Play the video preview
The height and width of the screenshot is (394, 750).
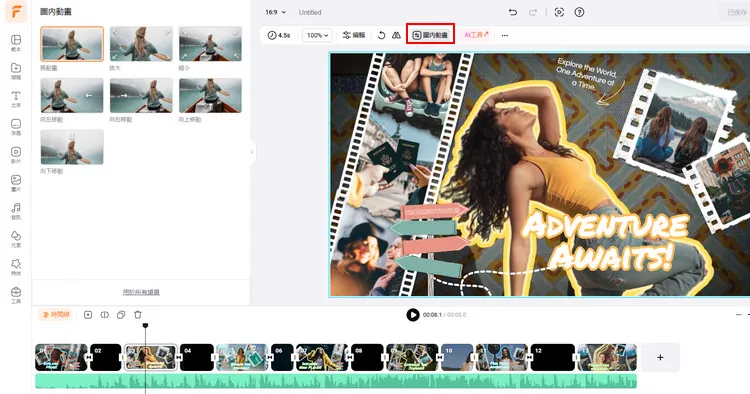click(x=413, y=315)
